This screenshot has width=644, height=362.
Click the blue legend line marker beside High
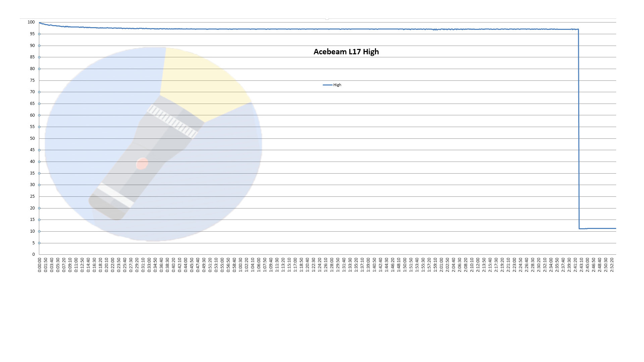[327, 85]
